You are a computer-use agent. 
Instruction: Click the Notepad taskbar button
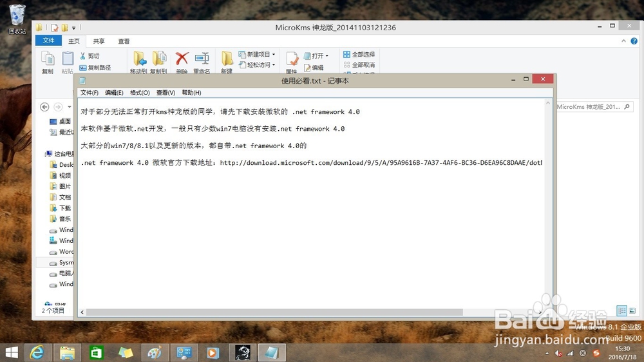pyautogui.click(x=272, y=352)
